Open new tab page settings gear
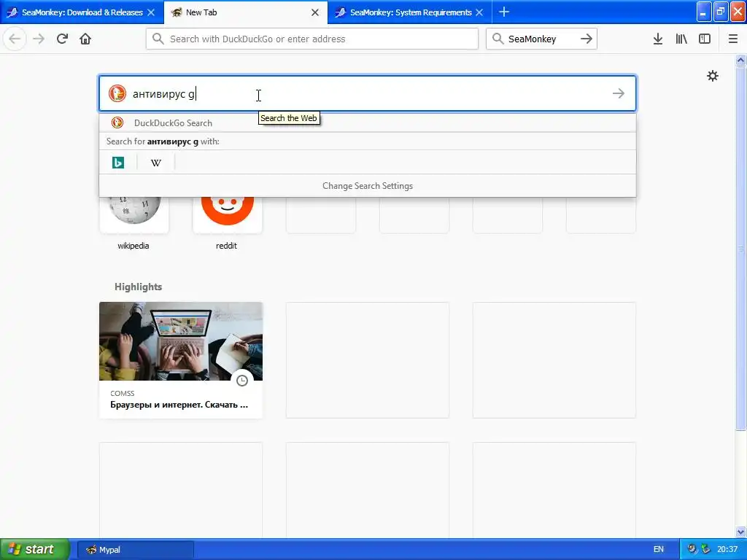Image resolution: width=747 pixels, height=560 pixels. (x=712, y=76)
